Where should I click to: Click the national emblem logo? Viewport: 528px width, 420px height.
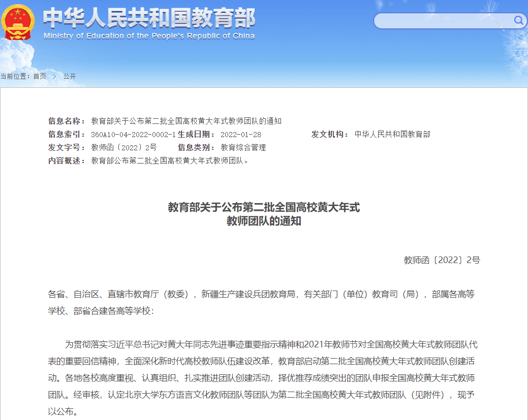(18, 21)
